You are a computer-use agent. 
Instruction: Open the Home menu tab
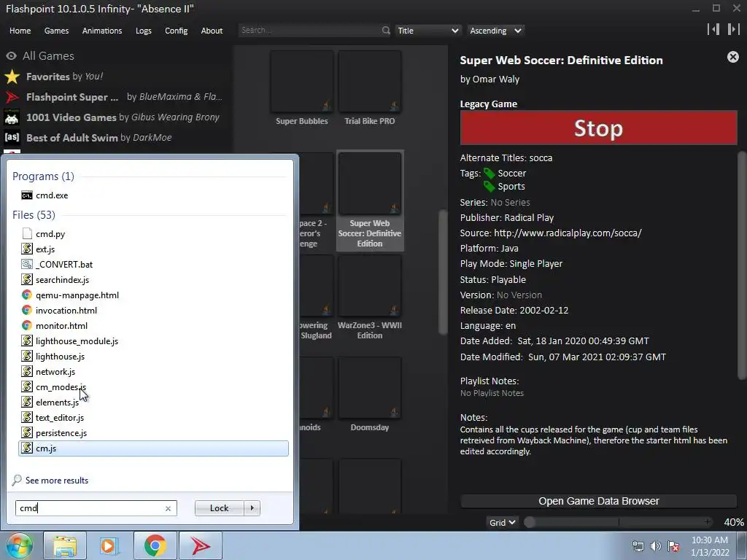[20, 31]
